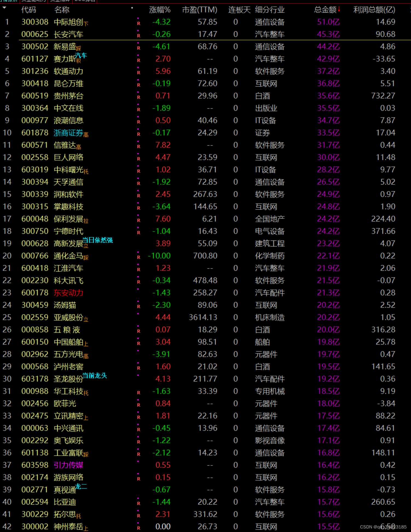Click the 260.65 profit value of 比亚迪

[x=383, y=502]
